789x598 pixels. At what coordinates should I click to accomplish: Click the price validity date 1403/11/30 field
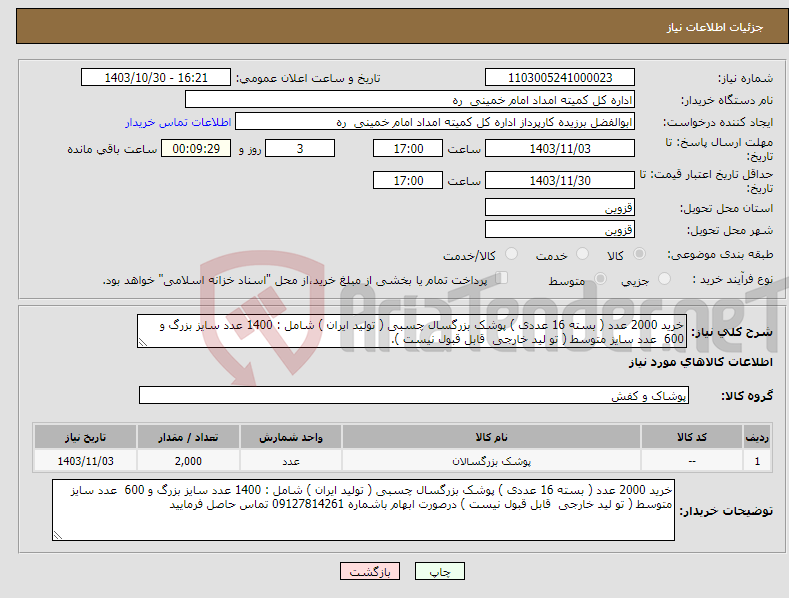560,180
